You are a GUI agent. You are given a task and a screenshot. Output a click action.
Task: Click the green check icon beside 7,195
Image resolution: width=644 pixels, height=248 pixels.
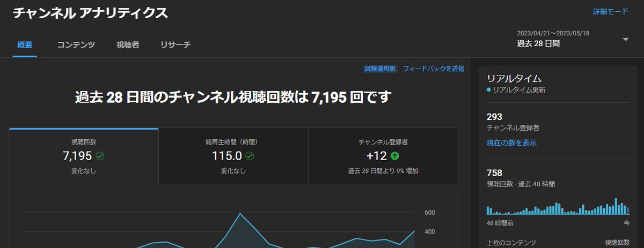[x=100, y=156]
